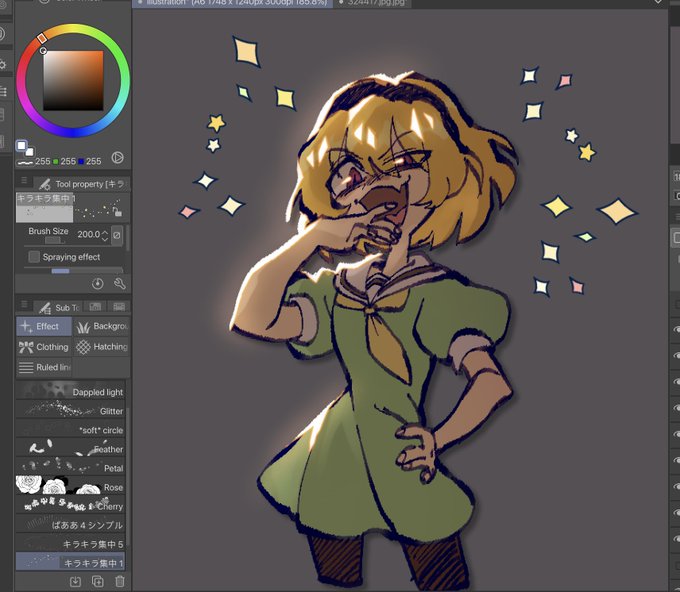This screenshot has width=680, height=592.
Task: Click the lock icon on brush preview
Action: pyautogui.click(x=117, y=211)
